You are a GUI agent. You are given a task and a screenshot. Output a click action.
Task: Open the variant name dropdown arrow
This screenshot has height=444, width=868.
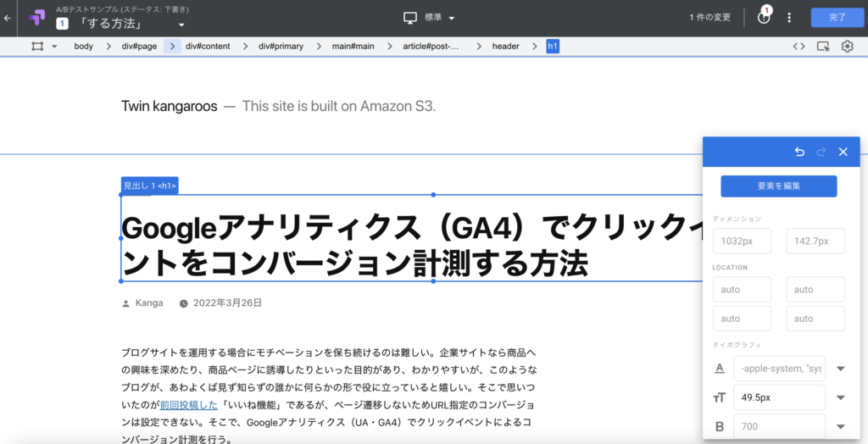181,25
